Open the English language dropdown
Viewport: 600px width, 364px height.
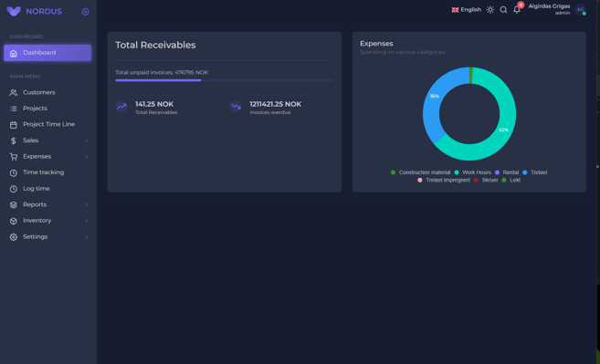[x=466, y=10]
